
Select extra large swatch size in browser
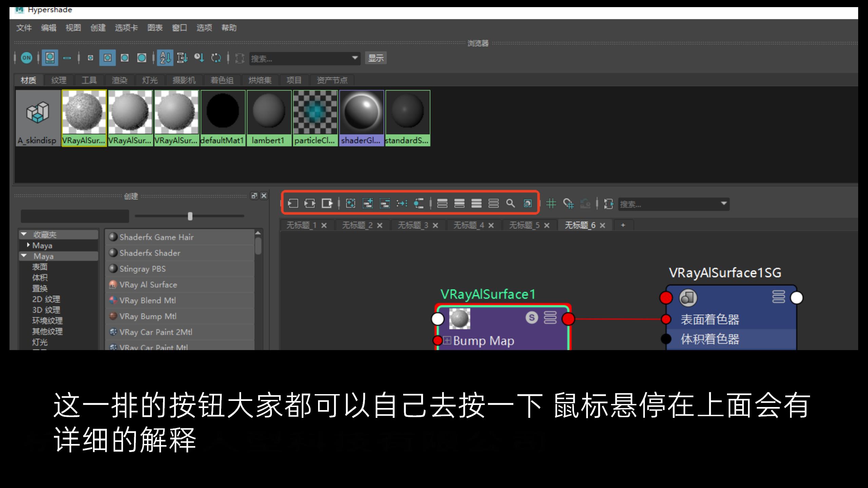tap(142, 58)
